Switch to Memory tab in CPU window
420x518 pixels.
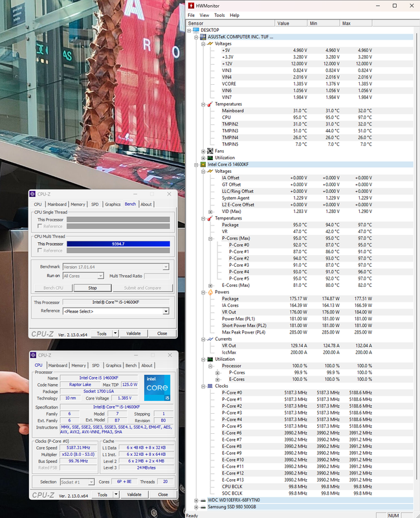pyautogui.click(x=78, y=365)
